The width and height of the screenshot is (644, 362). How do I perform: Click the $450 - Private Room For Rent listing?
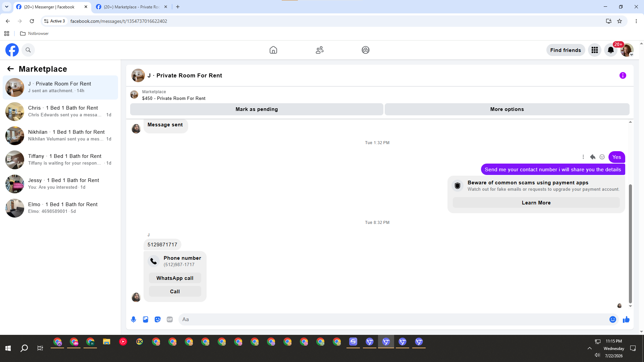174,98
